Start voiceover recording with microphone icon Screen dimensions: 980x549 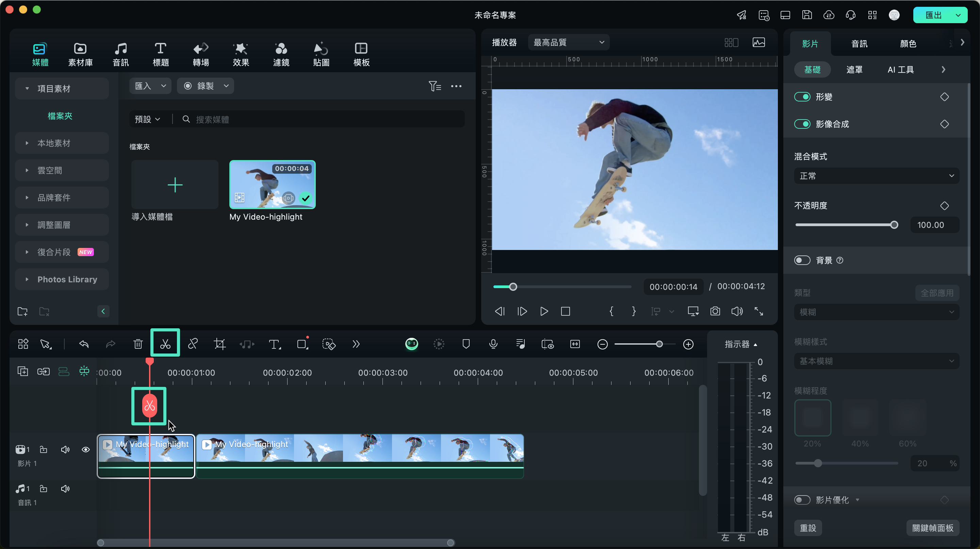(x=493, y=344)
